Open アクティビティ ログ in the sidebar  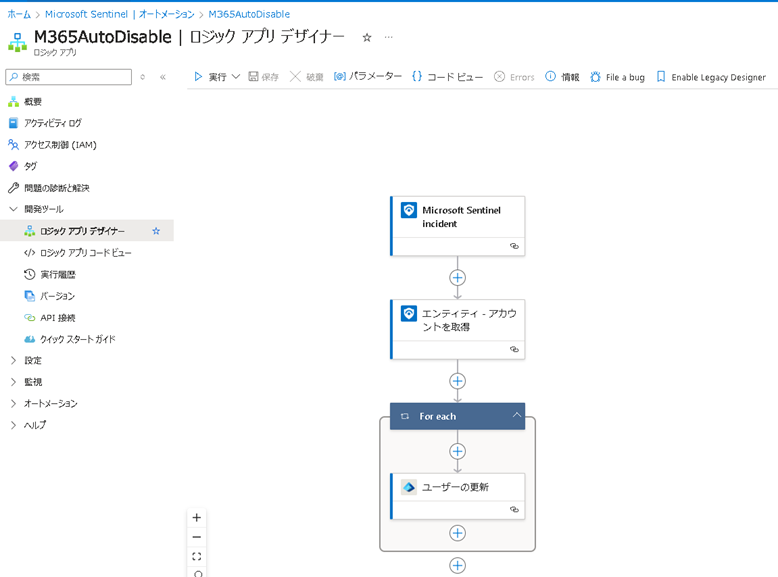52,123
